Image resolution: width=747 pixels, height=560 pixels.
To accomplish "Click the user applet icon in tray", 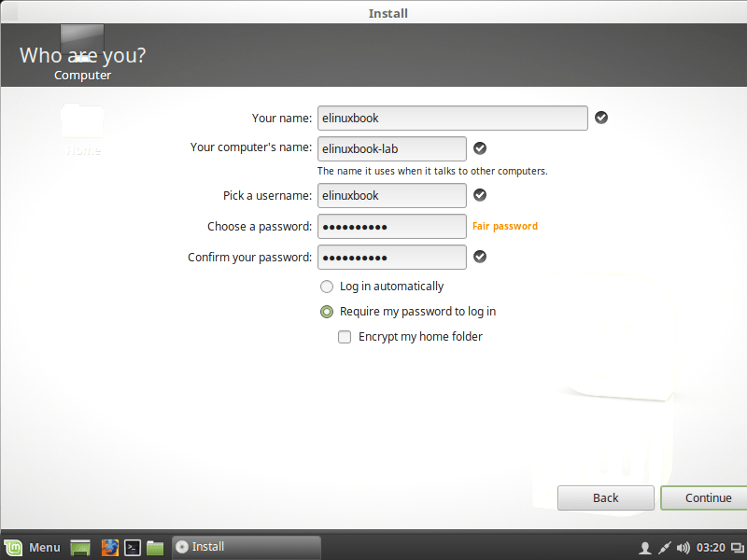I will click(644, 548).
